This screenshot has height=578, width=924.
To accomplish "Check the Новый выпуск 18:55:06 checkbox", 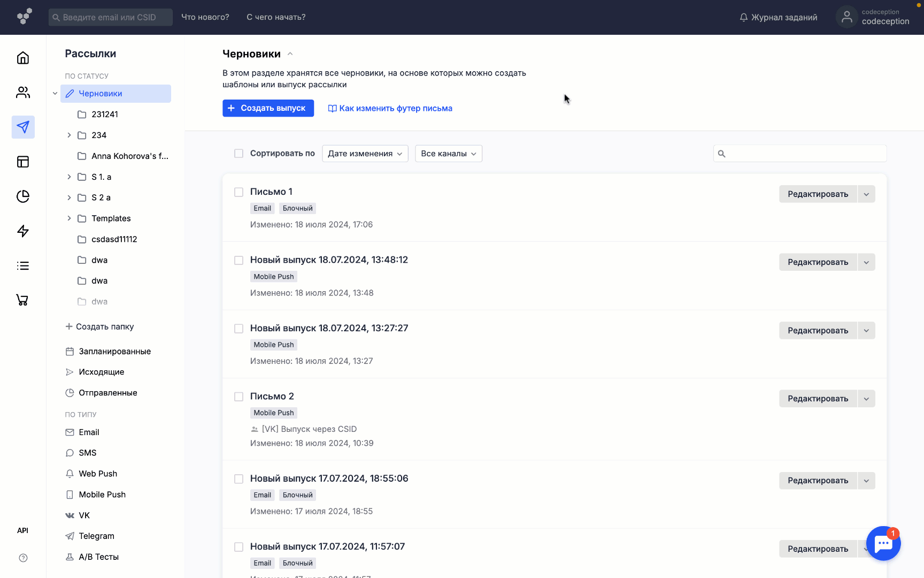I will pyautogui.click(x=238, y=479).
